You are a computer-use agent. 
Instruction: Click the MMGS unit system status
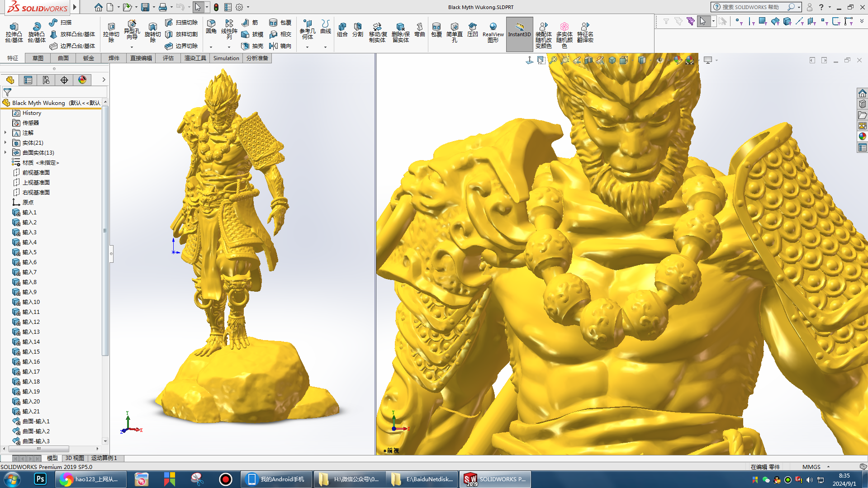[x=811, y=467]
